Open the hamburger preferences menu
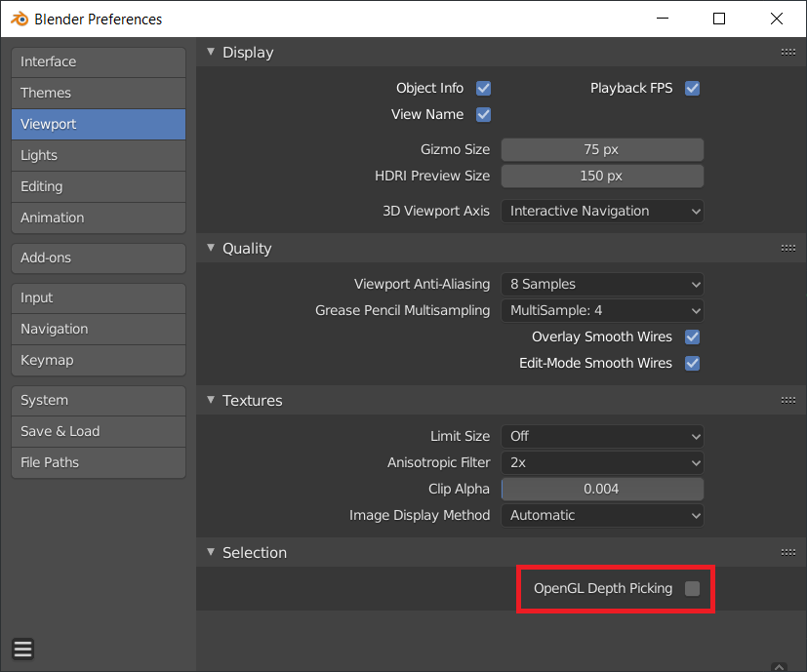Screen dimensions: 807x672 point(22,649)
